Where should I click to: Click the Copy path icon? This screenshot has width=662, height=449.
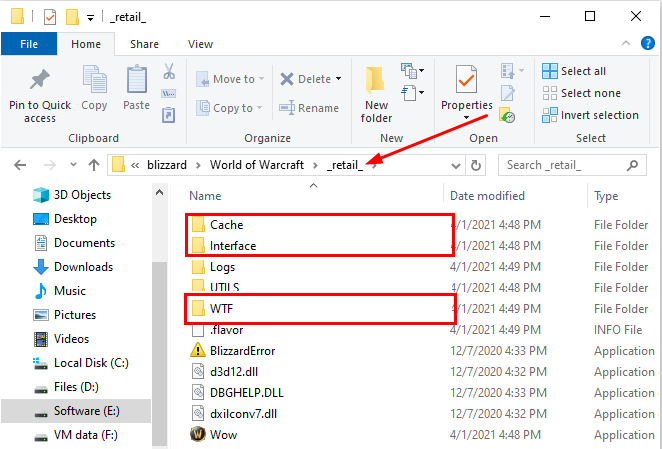tap(169, 94)
